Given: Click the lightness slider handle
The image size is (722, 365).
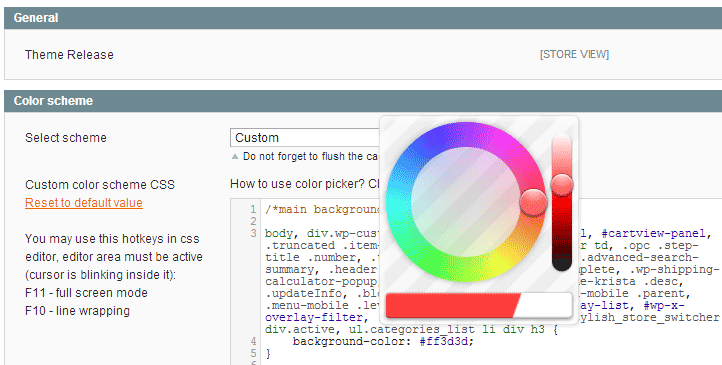Looking at the screenshot, I should pos(562,185).
